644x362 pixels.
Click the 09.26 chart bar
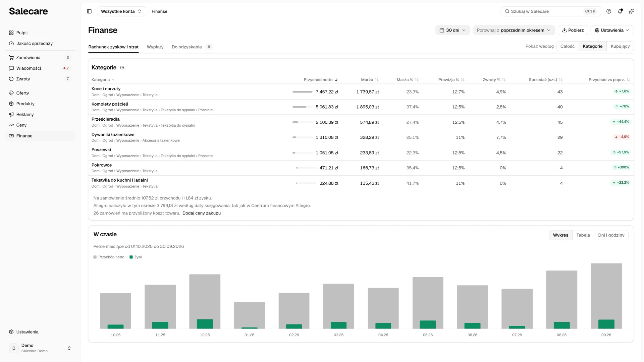(606, 296)
